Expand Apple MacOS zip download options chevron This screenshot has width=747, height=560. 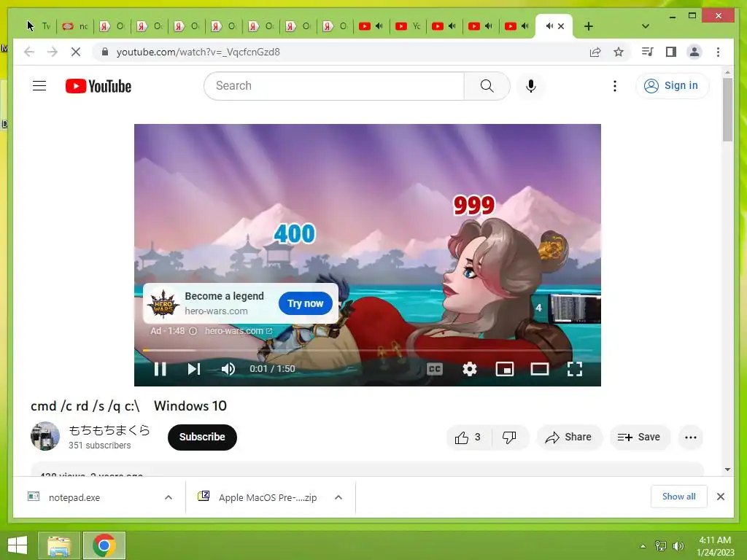(338, 497)
